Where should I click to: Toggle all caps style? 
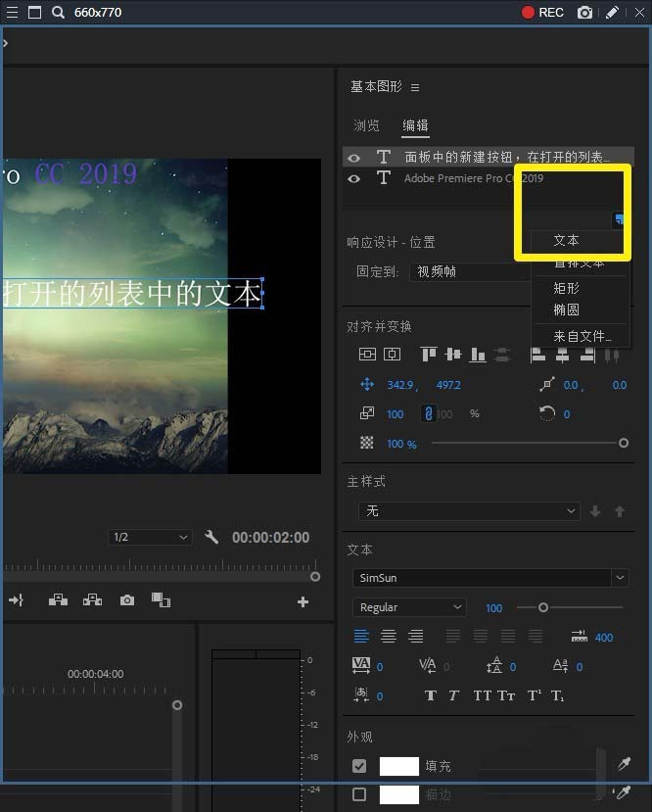point(483,695)
